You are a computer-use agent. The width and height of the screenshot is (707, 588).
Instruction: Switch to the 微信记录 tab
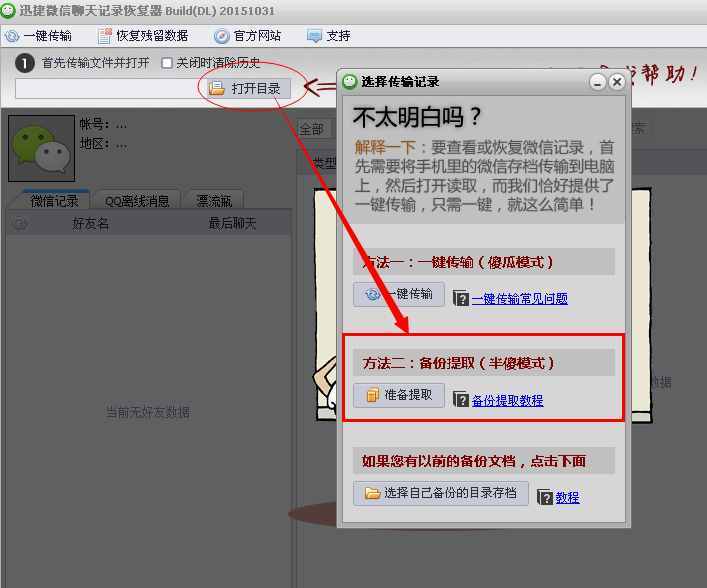[54, 201]
